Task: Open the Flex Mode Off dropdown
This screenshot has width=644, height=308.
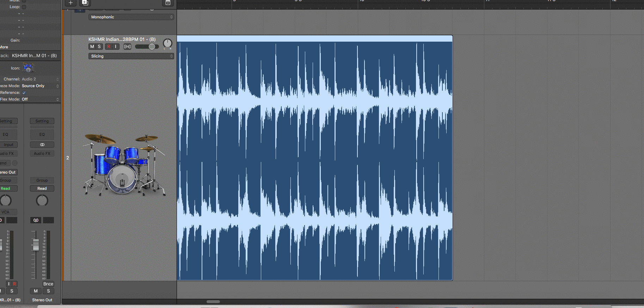Action: pyautogui.click(x=40, y=99)
